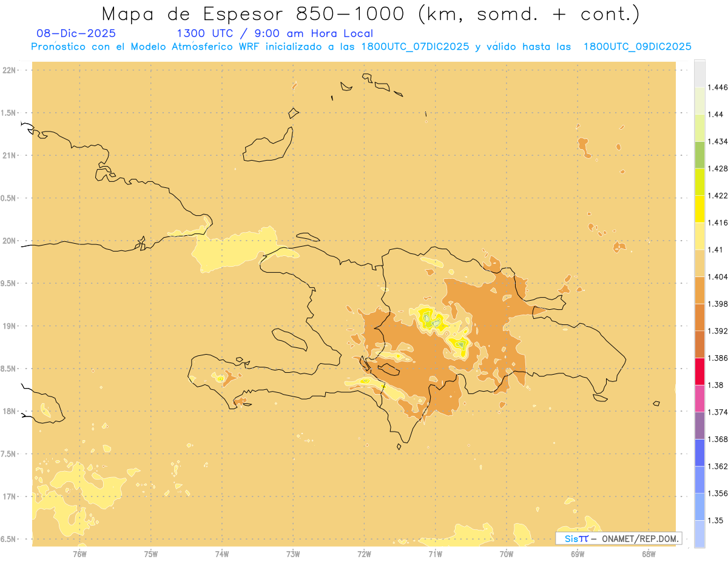Click the light yellow swatch between 1.41 and 1.416

coord(699,236)
